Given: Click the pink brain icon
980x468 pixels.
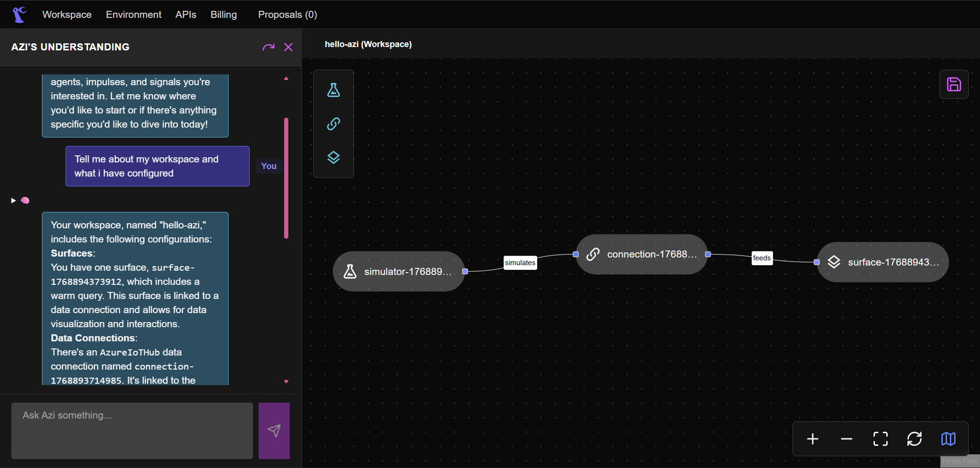Looking at the screenshot, I should click(x=25, y=201).
